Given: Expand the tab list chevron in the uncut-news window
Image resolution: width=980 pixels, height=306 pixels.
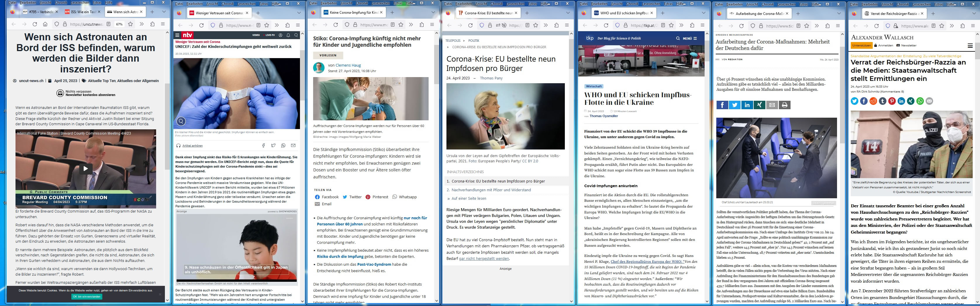Looking at the screenshot, I should click(164, 12).
